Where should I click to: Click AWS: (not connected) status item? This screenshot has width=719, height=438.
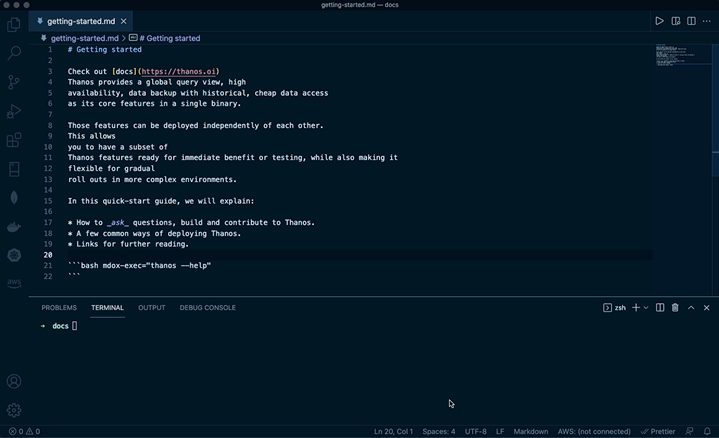pyautogui.click(x=594, y=431)
